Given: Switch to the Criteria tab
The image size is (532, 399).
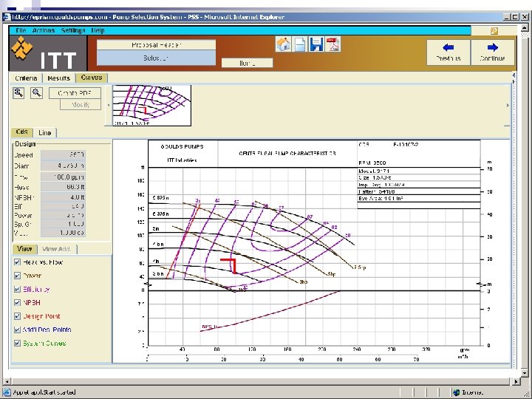Looking at the screenshot, I should click(26, 78).
